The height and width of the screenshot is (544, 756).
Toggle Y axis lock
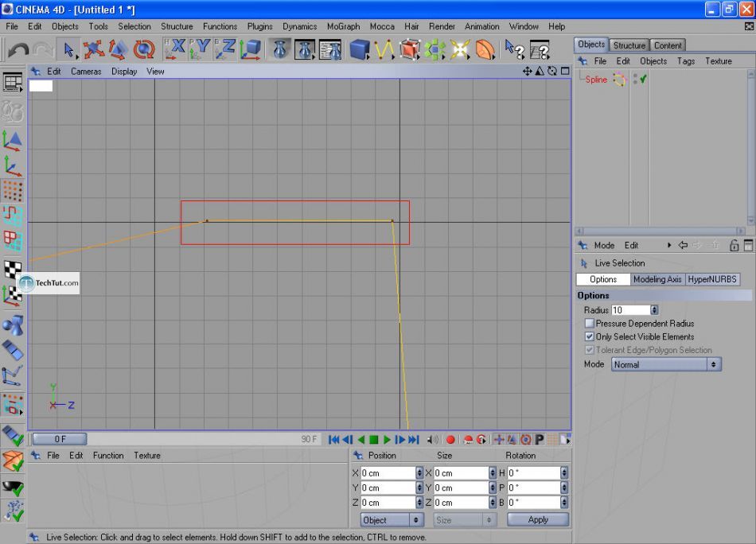(200, 49)
